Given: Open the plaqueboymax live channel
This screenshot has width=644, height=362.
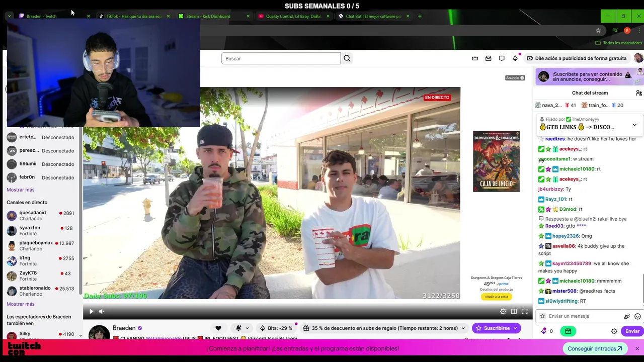Looking at the screenshot, I should (x=40, y=246).
